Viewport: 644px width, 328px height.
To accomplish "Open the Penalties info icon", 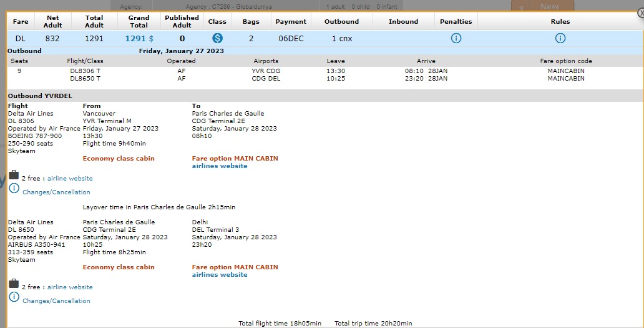I will [x=456, y=39].
